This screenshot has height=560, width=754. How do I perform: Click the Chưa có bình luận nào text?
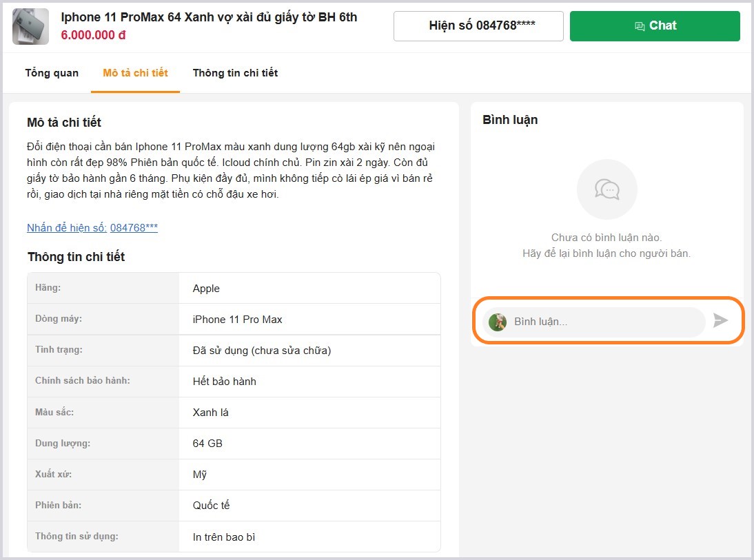(x=607, y=238)
